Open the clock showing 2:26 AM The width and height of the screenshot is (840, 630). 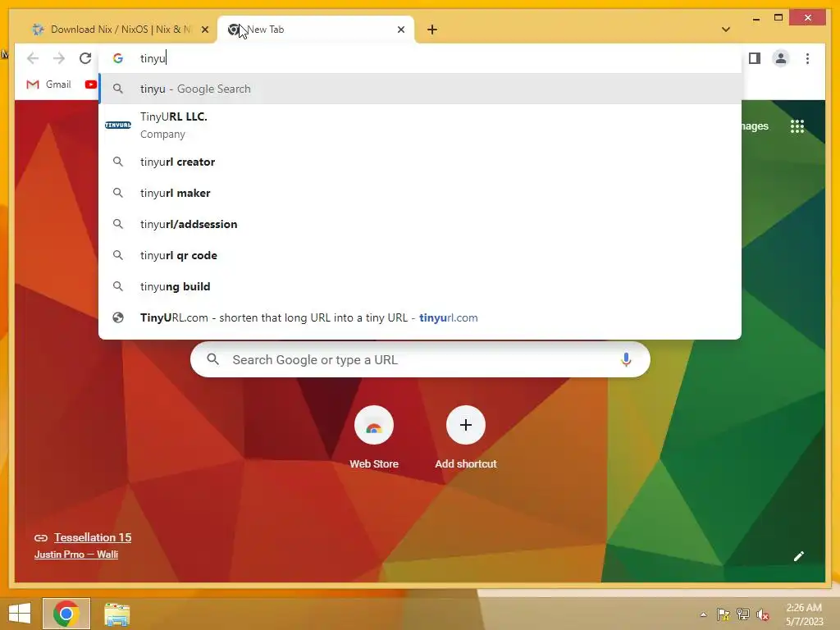[x=804, y=614]
